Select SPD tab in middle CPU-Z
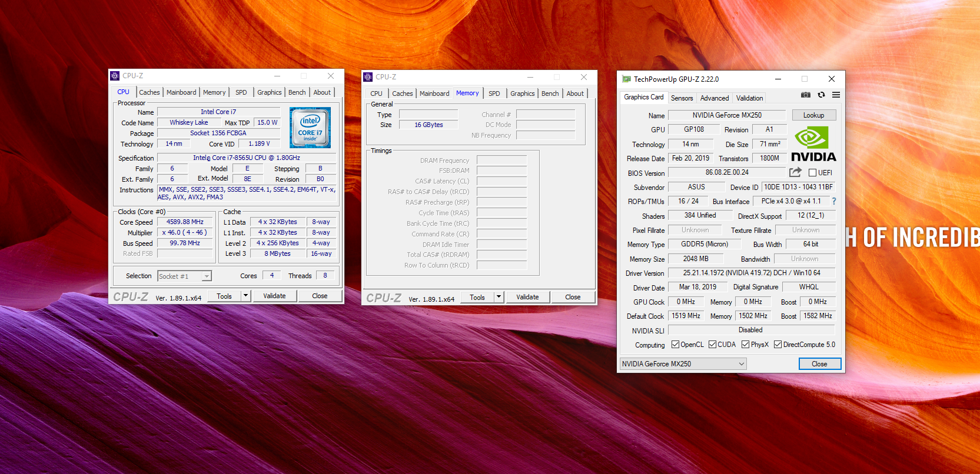The image size is (980, 474). 494,94
